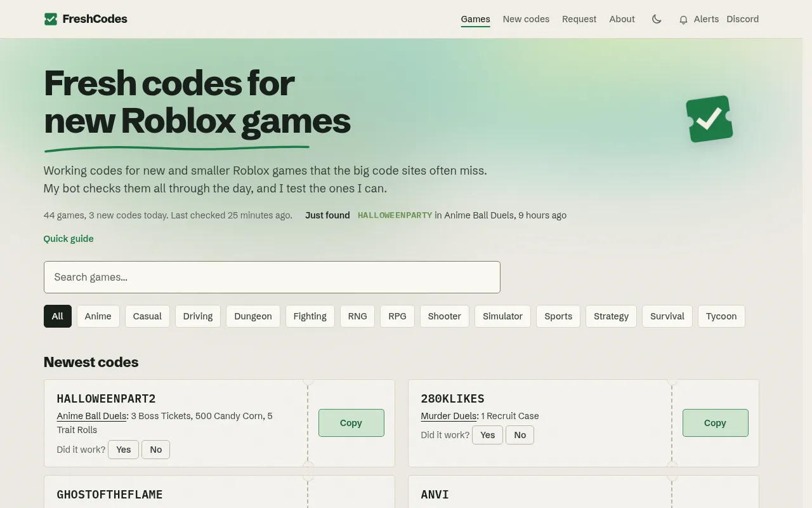Open the Anime Ball Duels game link
Screen dimensions: 812x508
pos(91,416)
